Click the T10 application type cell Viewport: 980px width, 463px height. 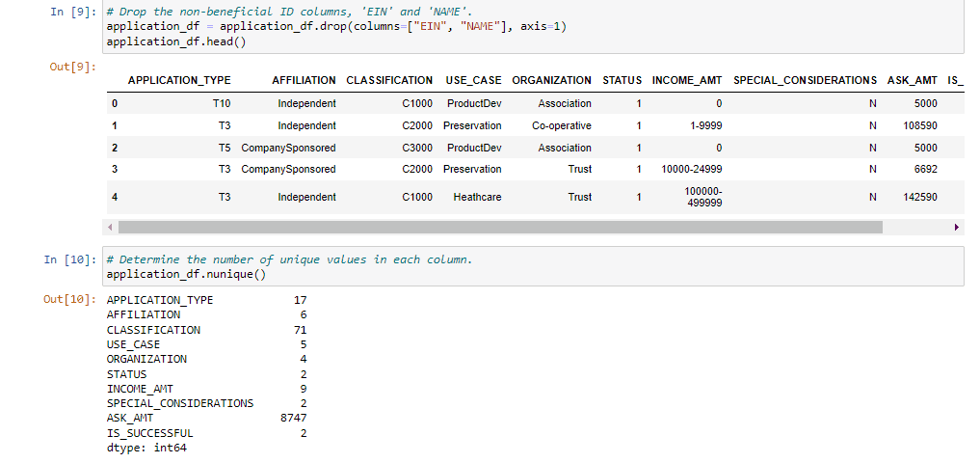(222, 103)
